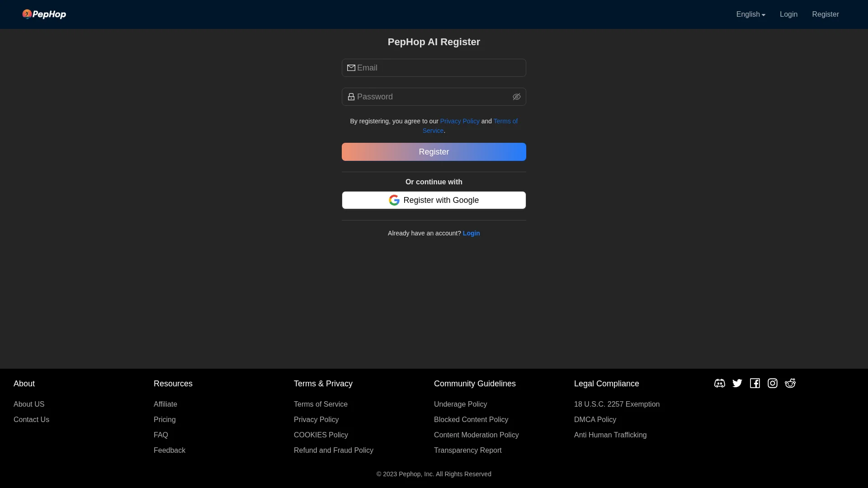Screen dimensions: 868x488
Task: Click the About footer heading
Action: point(24,384)
